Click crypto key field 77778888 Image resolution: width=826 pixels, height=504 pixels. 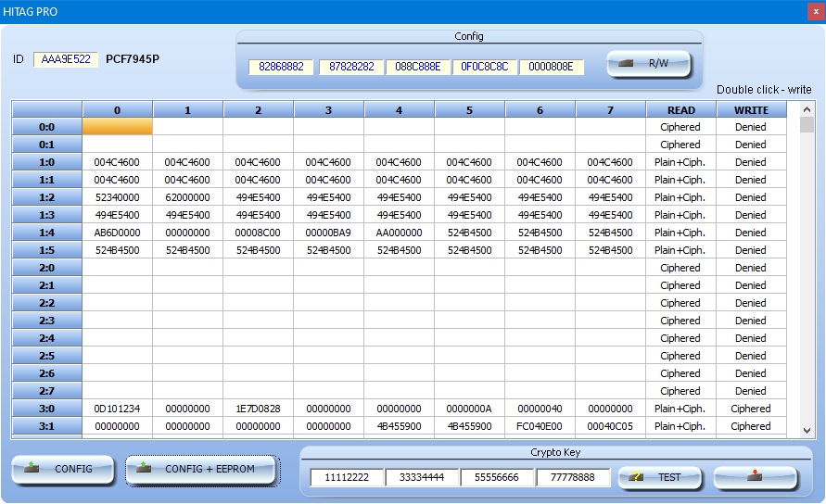coord(573,477)
